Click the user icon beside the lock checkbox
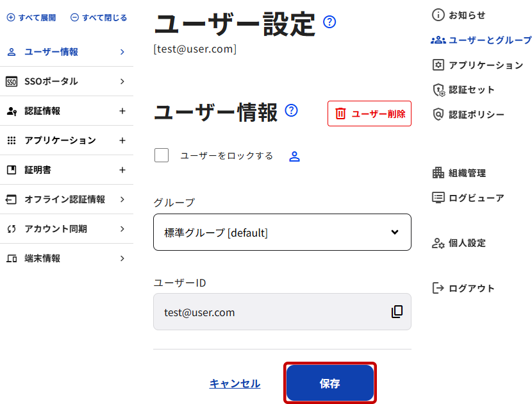Image resolution: width=532 pixels, height=404 pixels. pyautogui.click(x=294, y=156)
